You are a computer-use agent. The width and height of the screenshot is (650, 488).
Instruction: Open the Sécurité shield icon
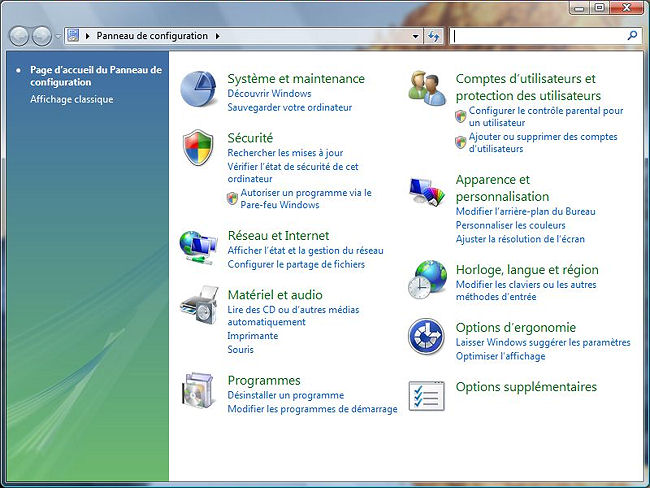[198, 148]
